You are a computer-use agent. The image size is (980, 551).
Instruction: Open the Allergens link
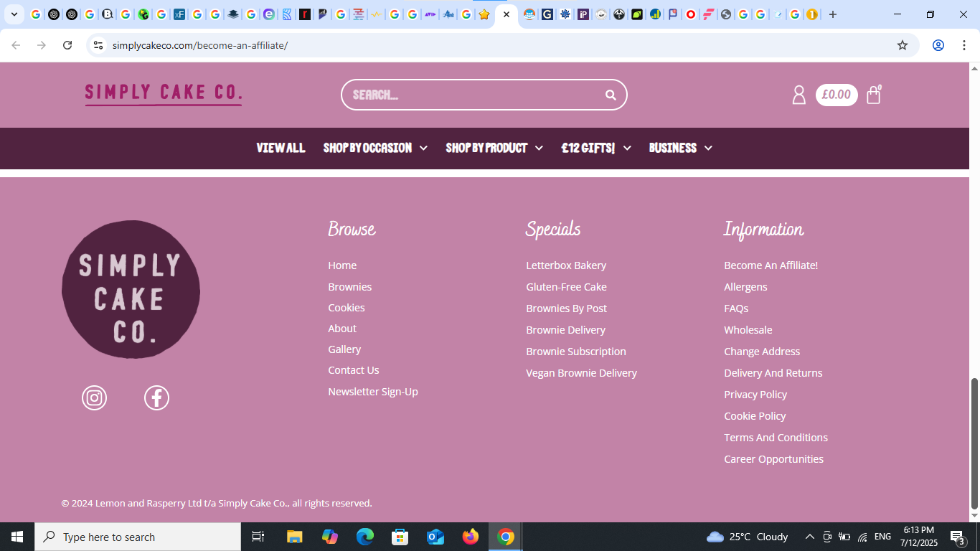tap(746, 287)
